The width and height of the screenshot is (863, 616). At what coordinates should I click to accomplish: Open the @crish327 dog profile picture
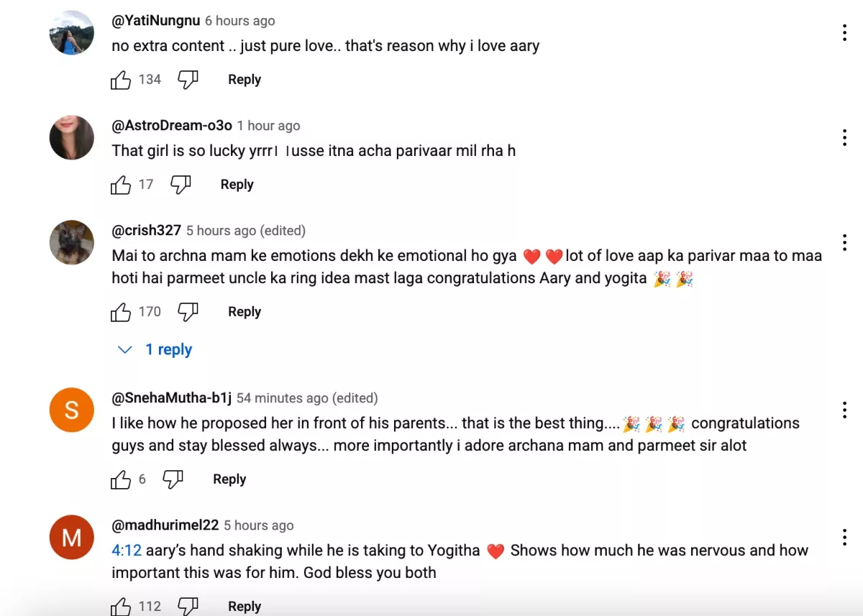click(72, 242)
